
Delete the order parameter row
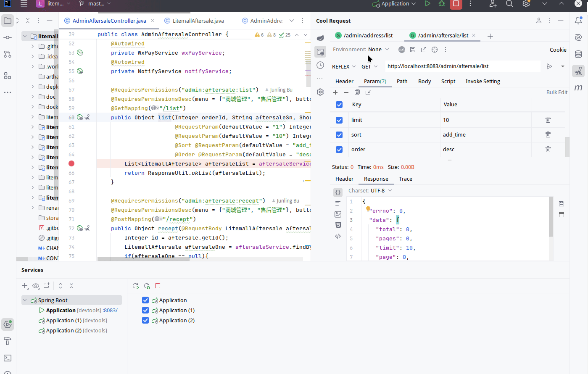coord(548,149)
